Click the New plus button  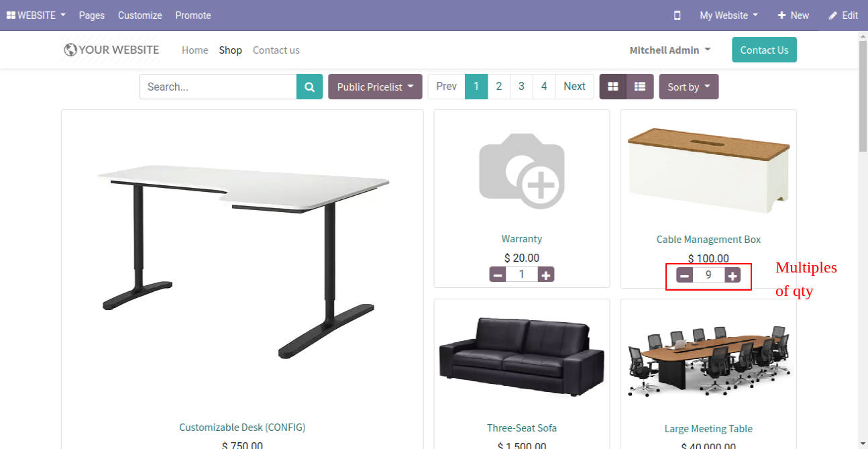pos(793,15)
